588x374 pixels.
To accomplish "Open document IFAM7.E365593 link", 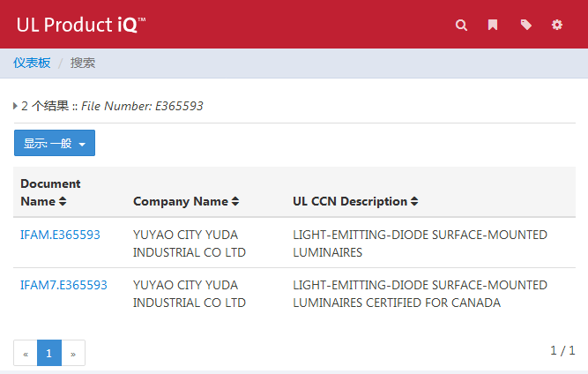I will (x=63, y=285).
